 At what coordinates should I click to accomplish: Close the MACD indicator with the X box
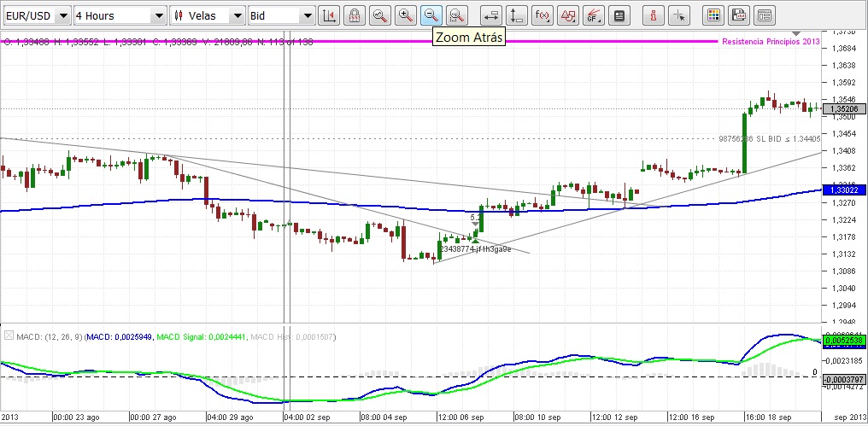coord(9,336)
